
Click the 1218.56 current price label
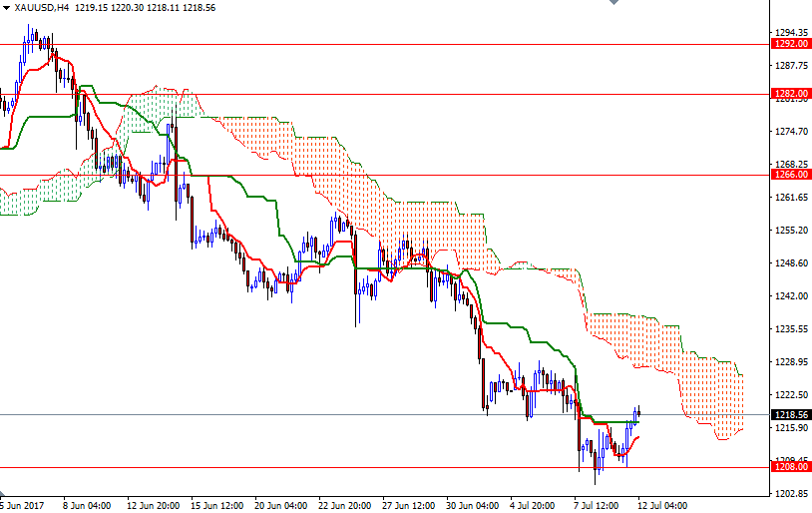pos(791,415)
